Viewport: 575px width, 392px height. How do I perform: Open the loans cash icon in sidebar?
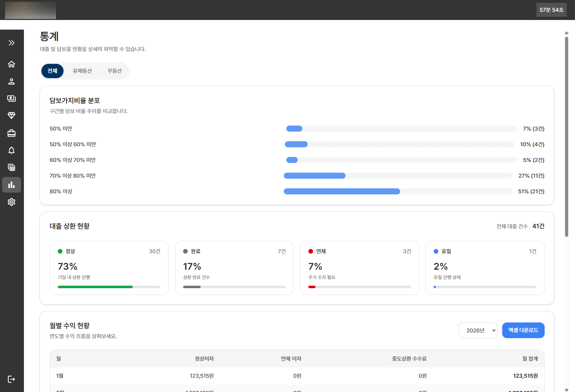point(11,98)
